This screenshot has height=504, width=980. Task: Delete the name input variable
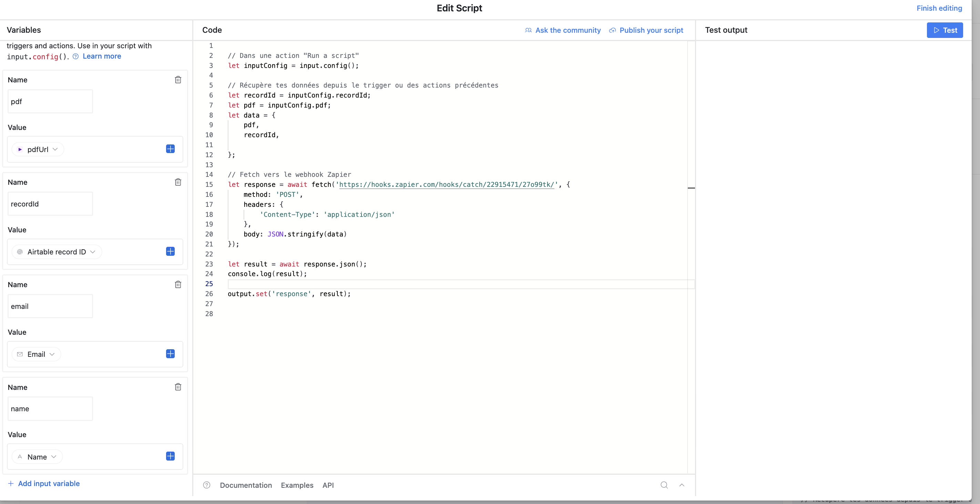click(x=178, y=387)
